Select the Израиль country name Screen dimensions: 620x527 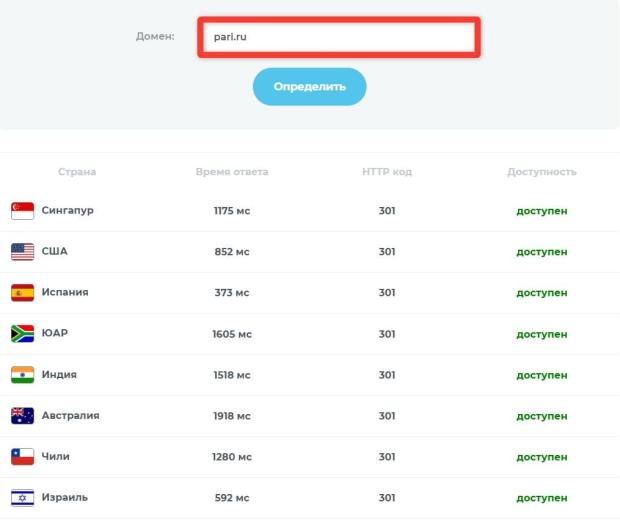pos(65,497)
